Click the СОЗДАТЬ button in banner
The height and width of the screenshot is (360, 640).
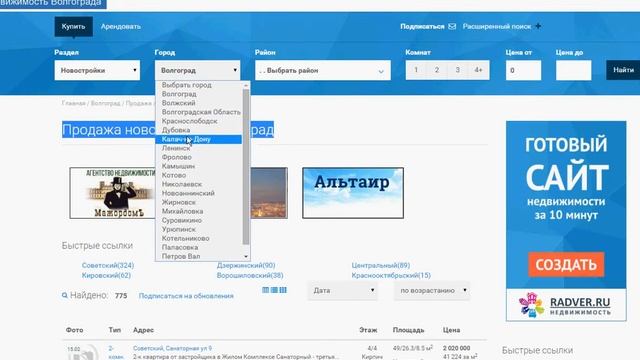[x=566, y=264]
